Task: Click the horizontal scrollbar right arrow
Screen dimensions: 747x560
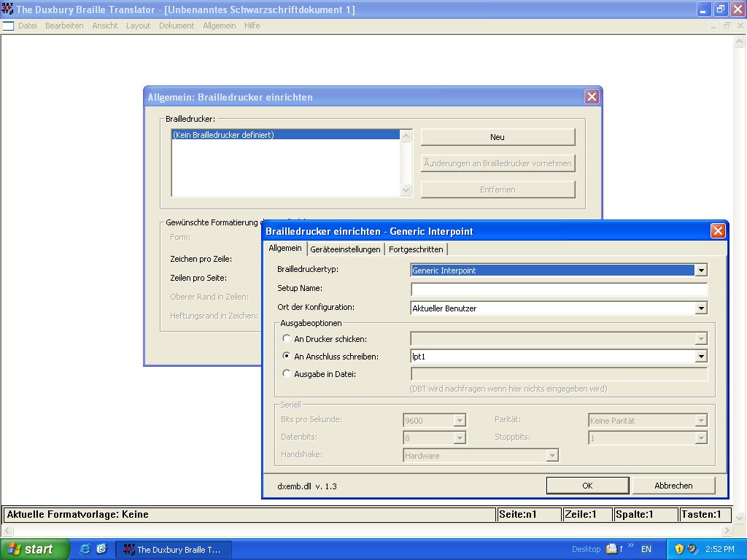Action: [727, 531]
